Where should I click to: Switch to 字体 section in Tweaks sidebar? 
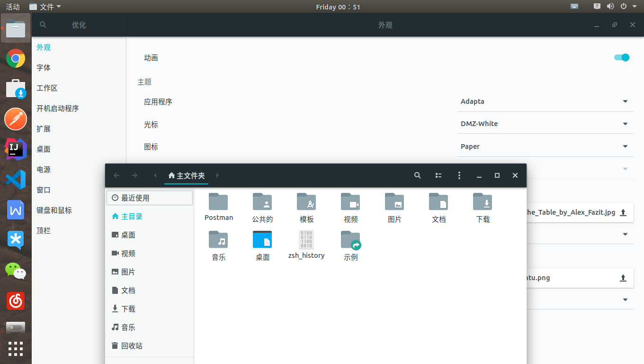[x=44, y=68]
